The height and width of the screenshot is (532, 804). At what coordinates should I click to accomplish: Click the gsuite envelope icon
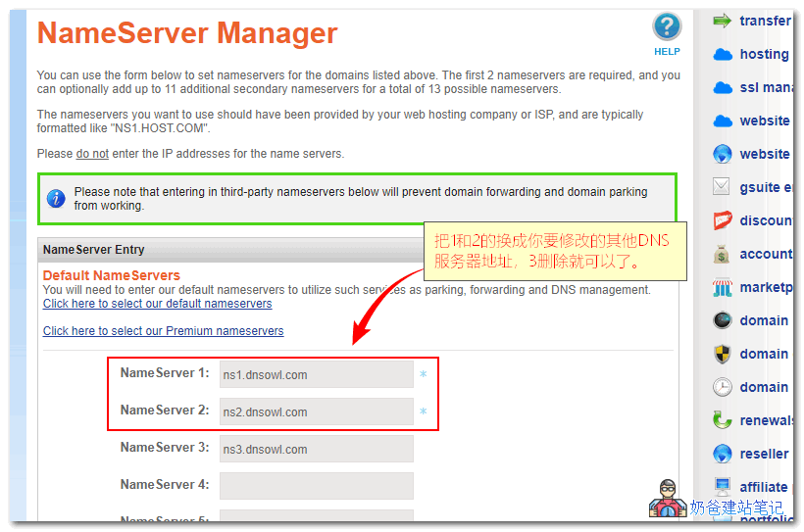pyautogui.click(x=723, y=186)
